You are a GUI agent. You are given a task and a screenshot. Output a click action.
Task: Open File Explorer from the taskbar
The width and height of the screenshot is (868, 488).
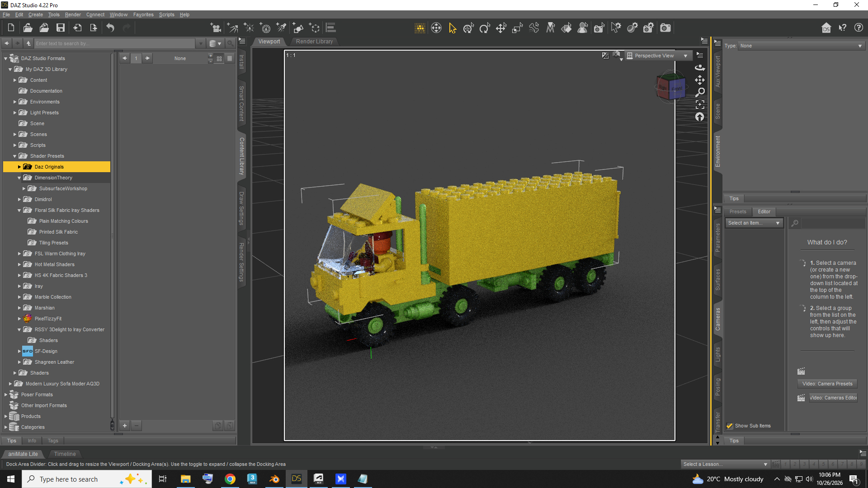click(x=185, y=479)
